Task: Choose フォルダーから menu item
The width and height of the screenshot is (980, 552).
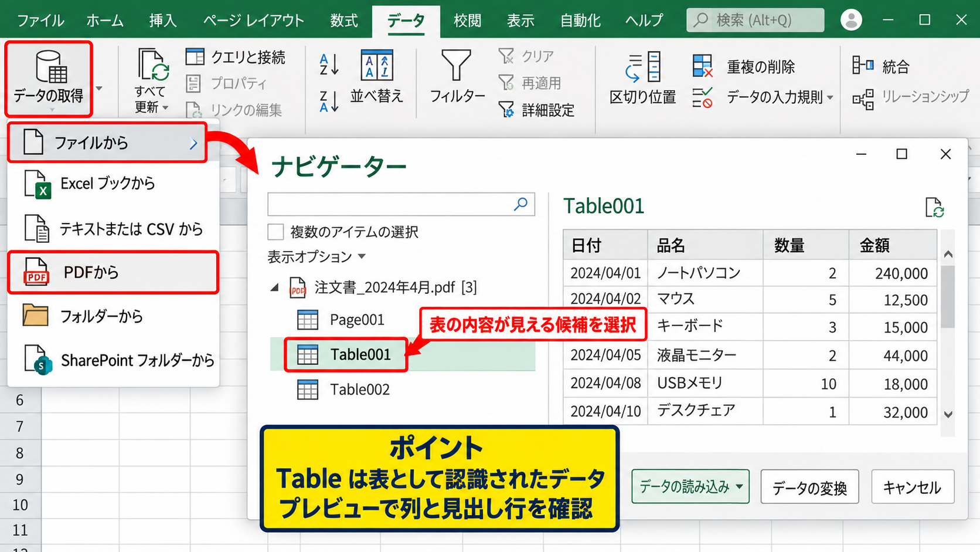Action: coord(114,316)
